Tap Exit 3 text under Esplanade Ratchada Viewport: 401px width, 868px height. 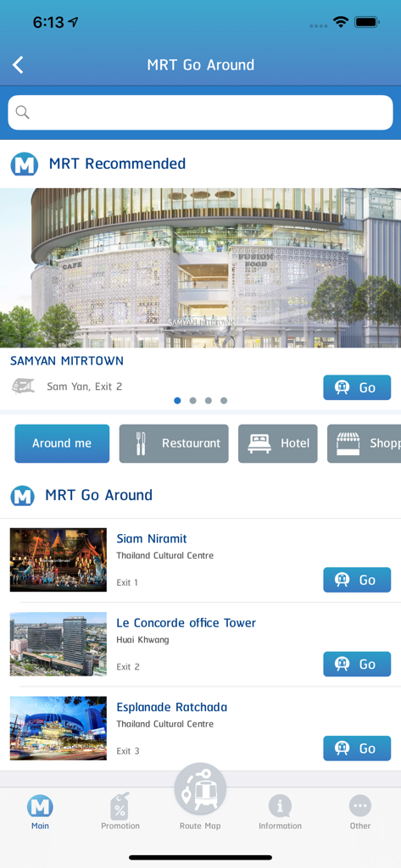click(x=128, y=751)
